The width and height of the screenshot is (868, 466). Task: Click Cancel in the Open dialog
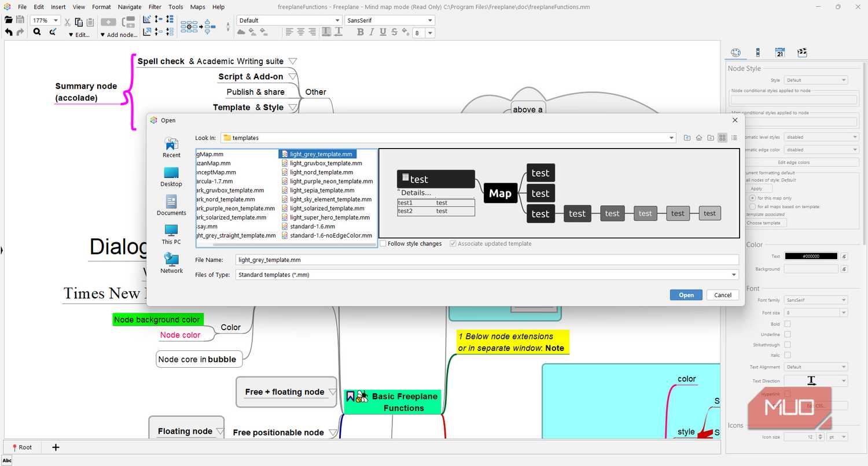pyautogui.click(x=723, y=295)
